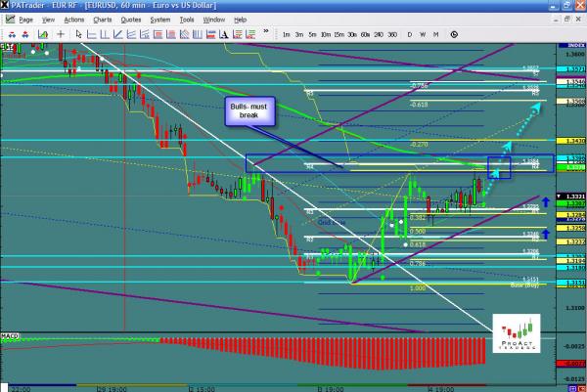Screen dimensions: 587x392
Task: Open the Tools menu
Action: [x=186, y=20]
